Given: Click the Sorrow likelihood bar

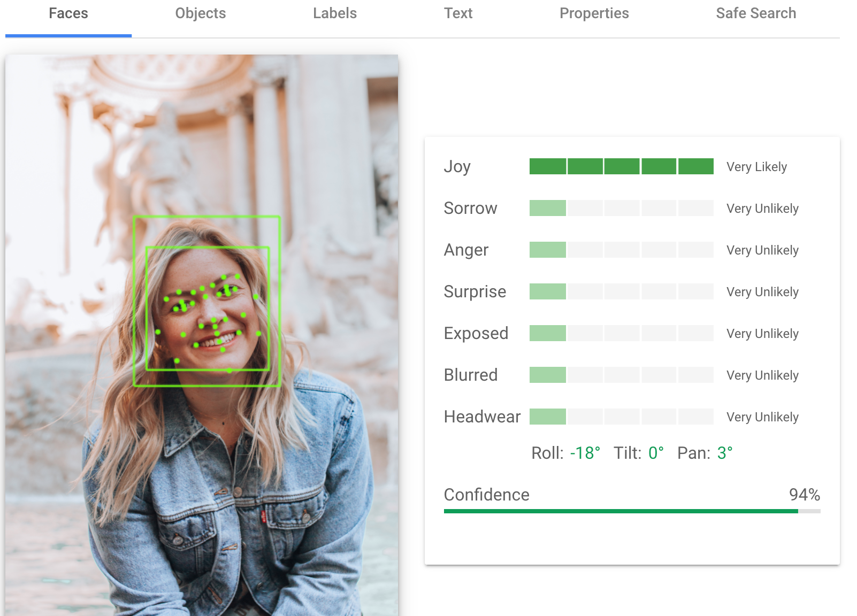Looking at the screenshot, I should [x=621, y=208].
